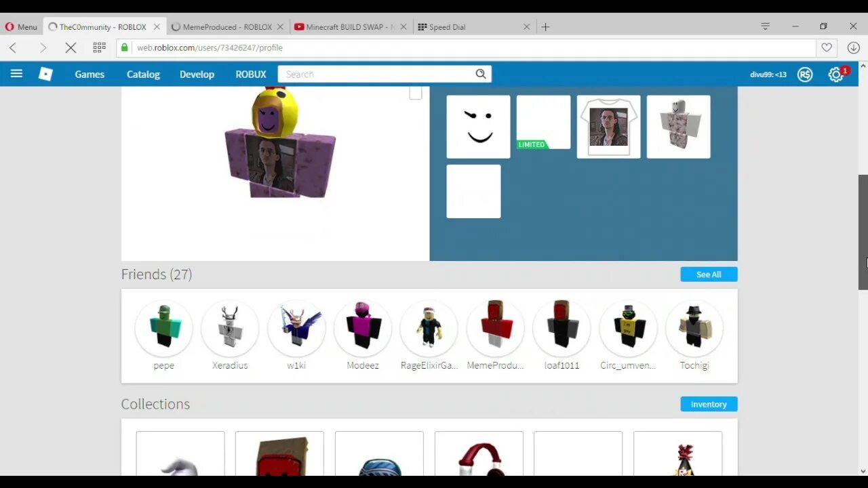Open friend w1ki's avatar
The image size is (868, 488).
pos(296,328)
